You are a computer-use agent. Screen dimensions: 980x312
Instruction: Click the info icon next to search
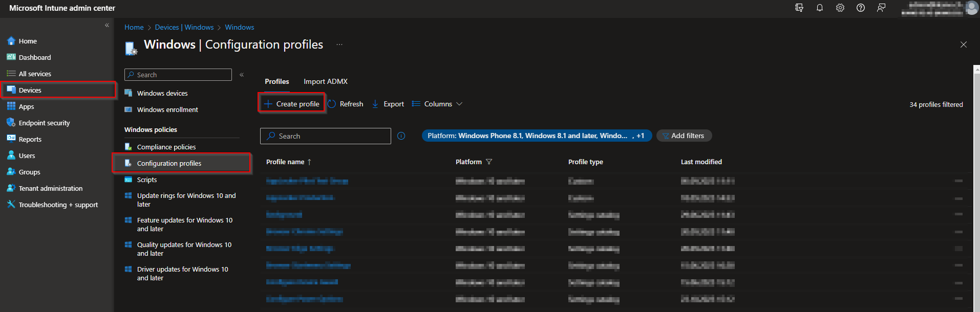tap(401, 136)
